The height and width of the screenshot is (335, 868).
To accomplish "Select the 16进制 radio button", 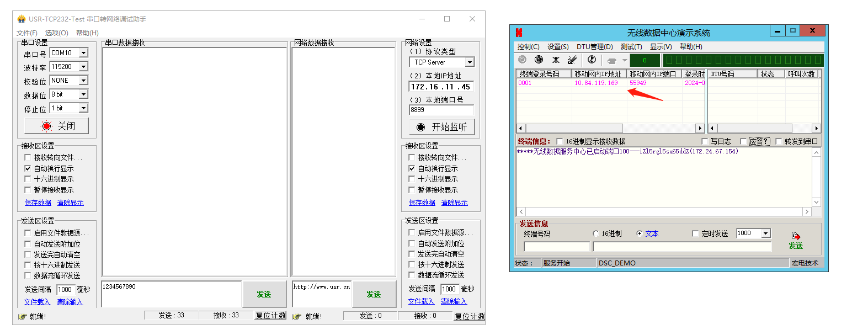I will (595, 233).
